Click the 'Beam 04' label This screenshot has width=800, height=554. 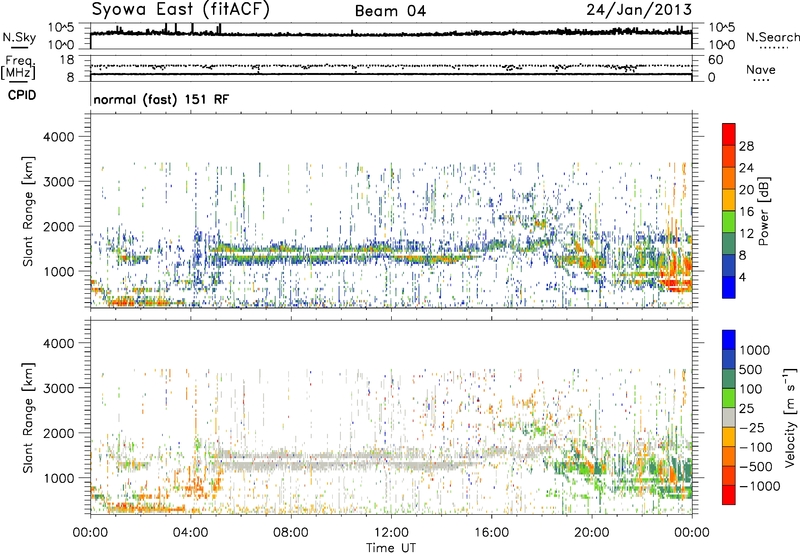point(390,11)
